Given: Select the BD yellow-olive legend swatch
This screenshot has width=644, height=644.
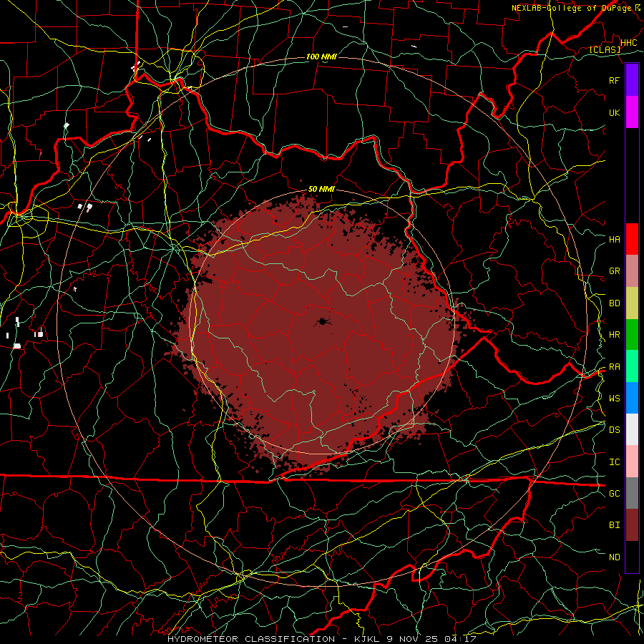Looking at the screenshot, I should (x=632, y=303).
